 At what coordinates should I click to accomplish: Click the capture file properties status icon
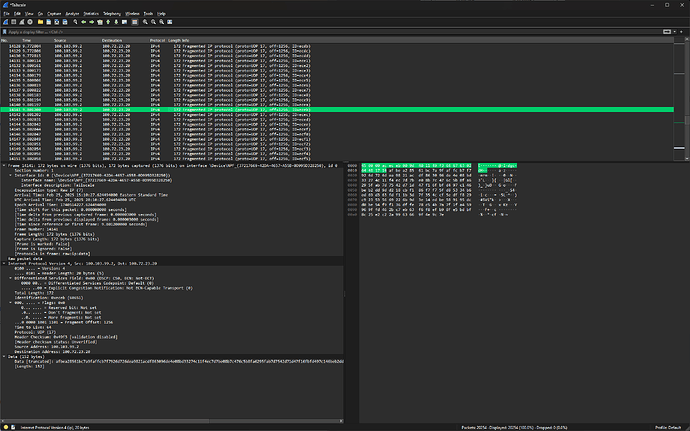pos(13,427)
